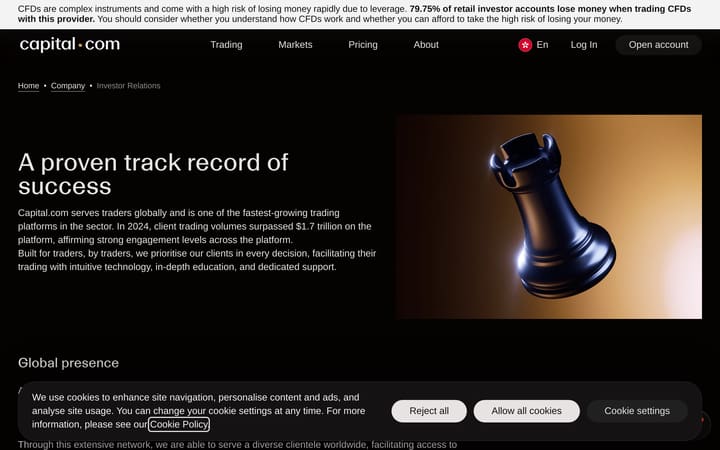The image size is (720, 450).
Task: Open the Markets menu
Action: [295, 45]
